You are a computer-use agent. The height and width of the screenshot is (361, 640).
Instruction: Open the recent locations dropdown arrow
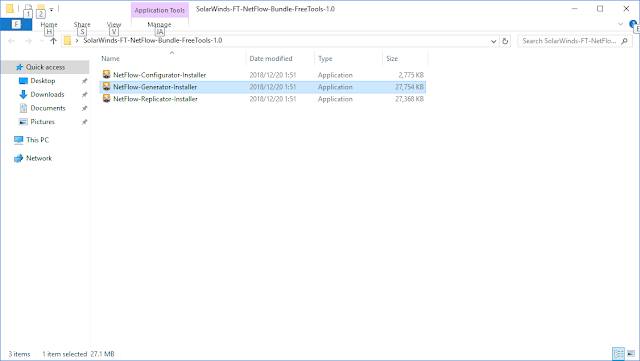point(41,41)
